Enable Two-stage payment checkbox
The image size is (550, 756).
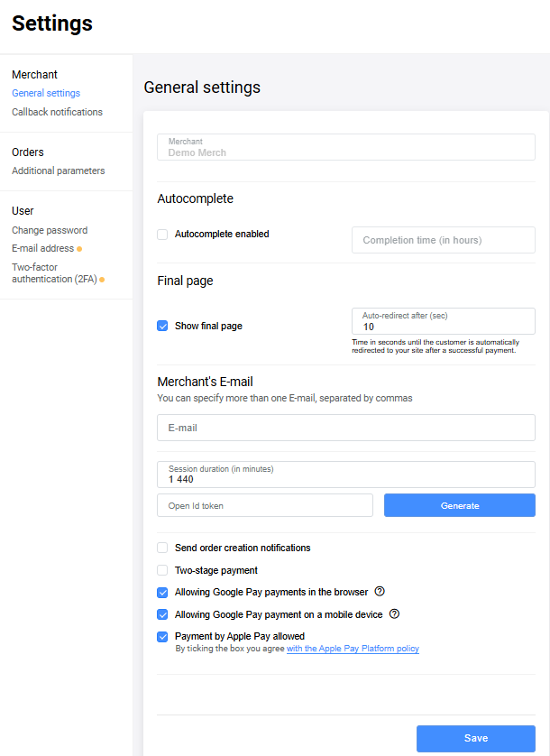(x=162, y=570)
